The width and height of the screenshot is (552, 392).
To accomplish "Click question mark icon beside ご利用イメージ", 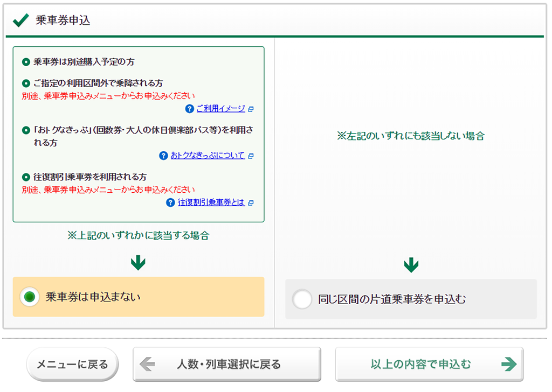I will (190, 109).
